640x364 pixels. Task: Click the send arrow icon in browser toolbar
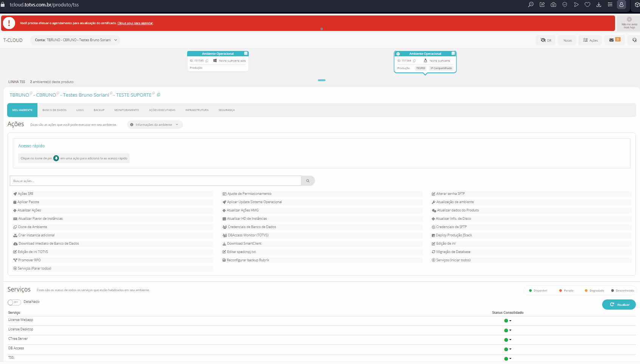pyautogui.click(x=576, y=5)
